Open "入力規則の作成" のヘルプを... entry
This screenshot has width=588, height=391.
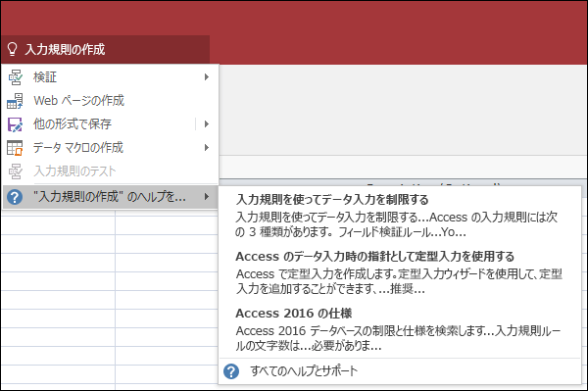coord(110,196)
